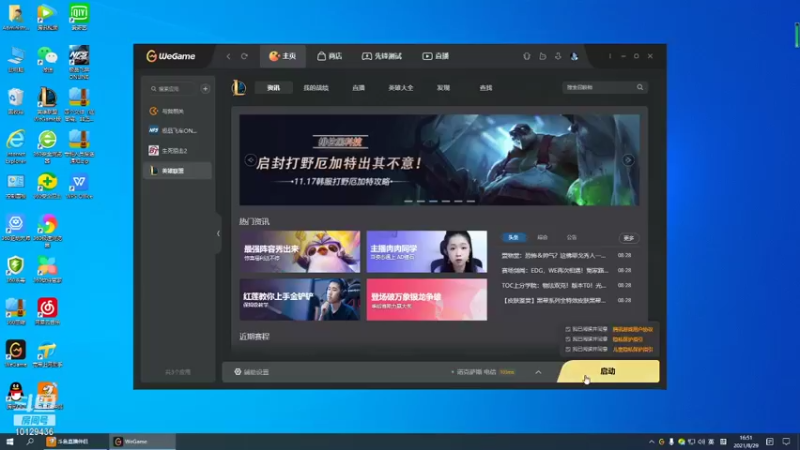Select the 公告 announcements filter

[571, 238]
